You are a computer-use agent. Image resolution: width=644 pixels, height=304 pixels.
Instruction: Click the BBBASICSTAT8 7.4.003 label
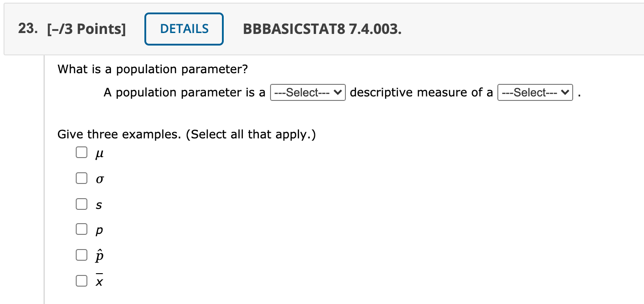tap(322, 30)
